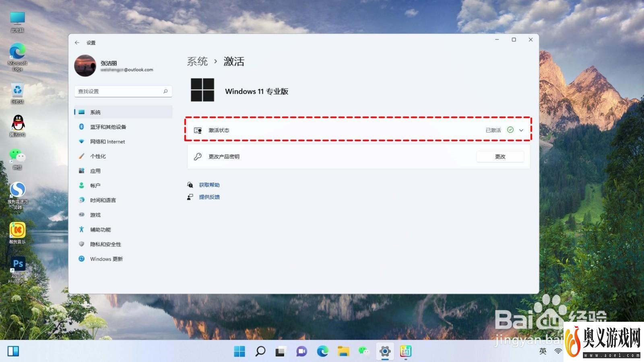
Task: Focus the 查找设置 search field
Action: click(123, 91)
